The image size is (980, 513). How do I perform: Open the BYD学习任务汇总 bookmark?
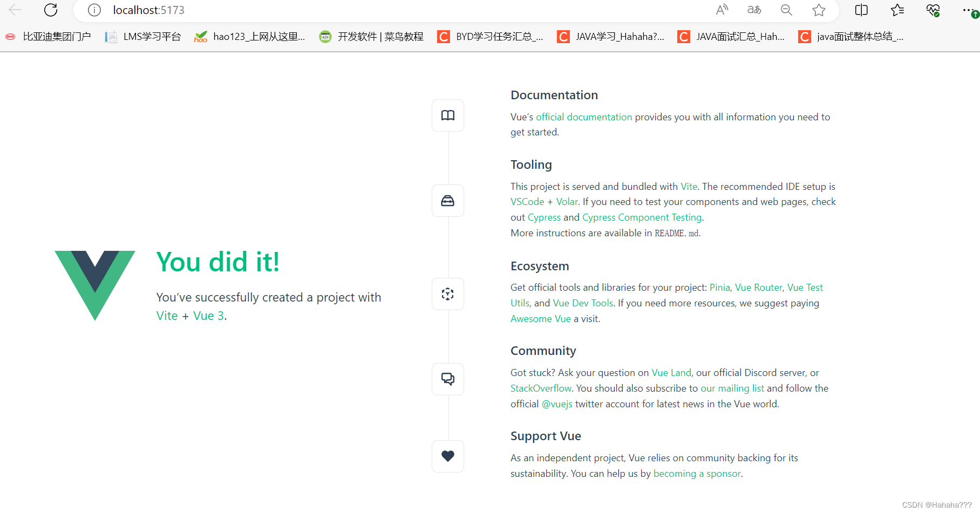coord(490,37)
